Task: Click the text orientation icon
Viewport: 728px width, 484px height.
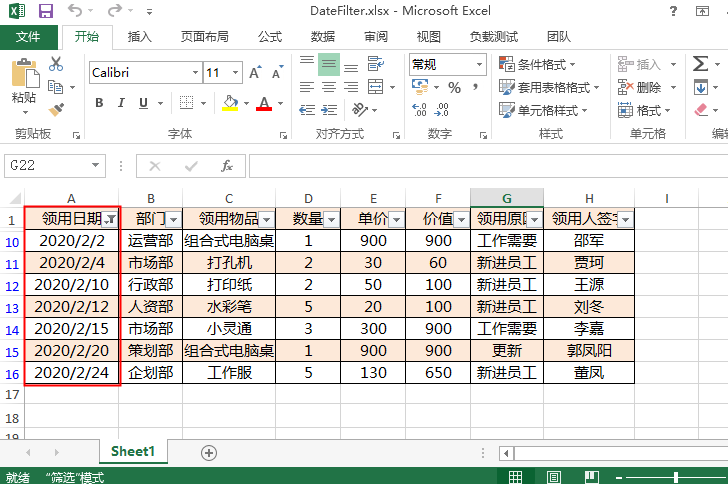Action: [x=360, y=110]
